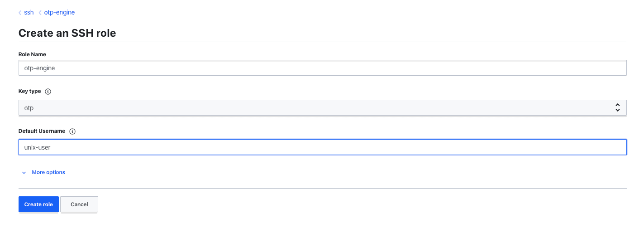Screen dimensions: 644x243
Task: Click the Create an SSH role heading
Action: click(x=67, y=33)
